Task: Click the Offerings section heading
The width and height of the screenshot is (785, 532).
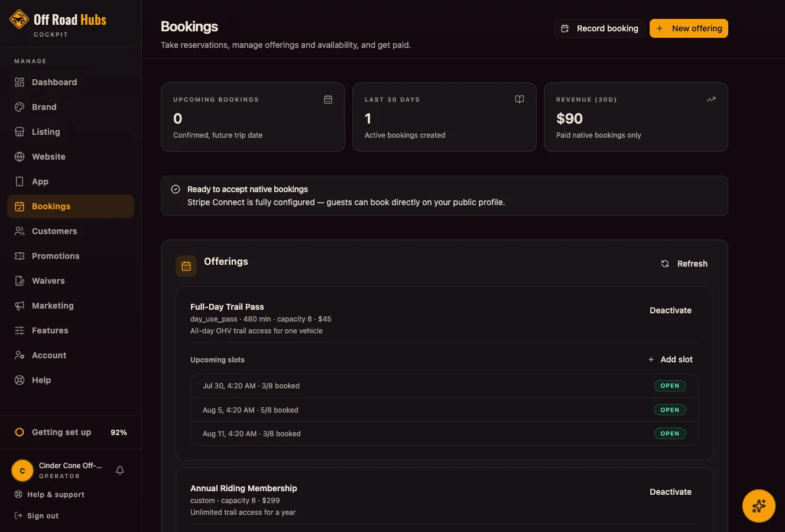Action: [226, 261]
